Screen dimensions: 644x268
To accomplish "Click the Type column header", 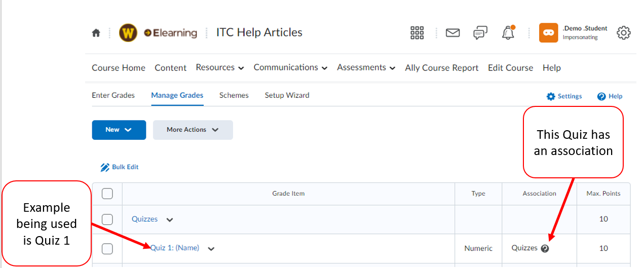I will (x=478, y=194).
